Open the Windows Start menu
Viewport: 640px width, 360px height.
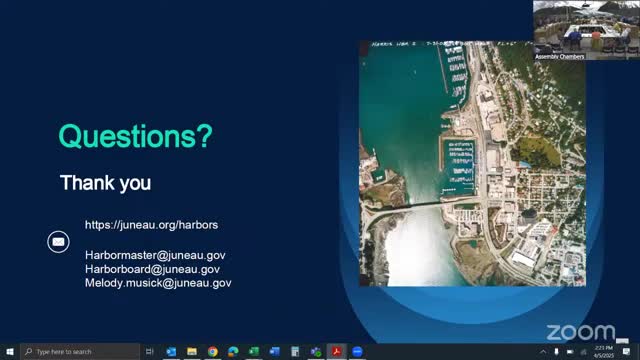click(x=10, y=351)
